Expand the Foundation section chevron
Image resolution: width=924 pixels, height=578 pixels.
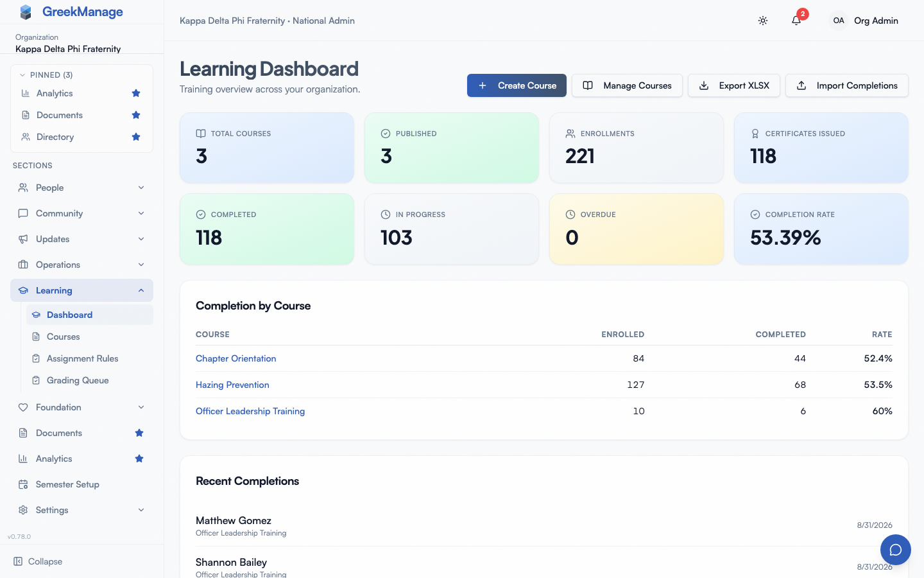(141, 407)
